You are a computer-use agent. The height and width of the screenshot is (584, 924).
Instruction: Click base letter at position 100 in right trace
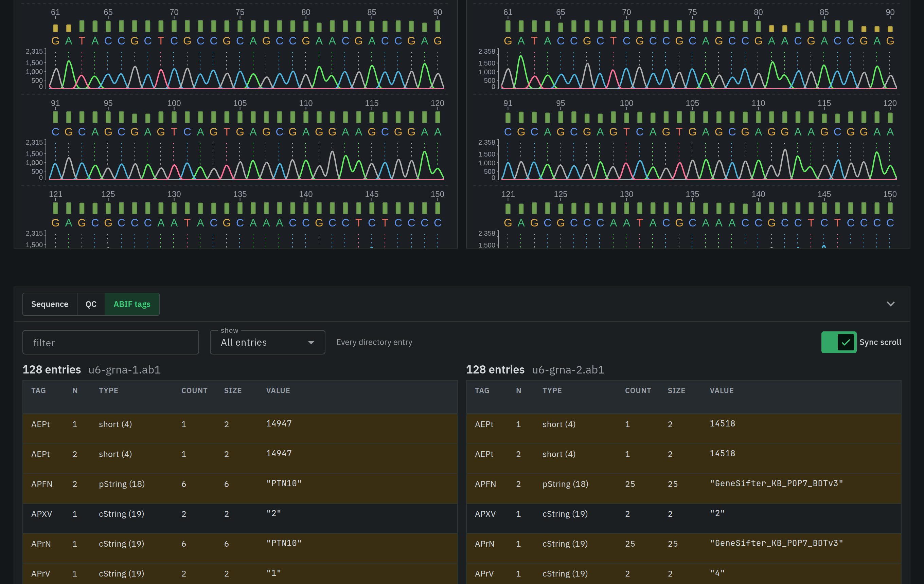tap(626, 132)
